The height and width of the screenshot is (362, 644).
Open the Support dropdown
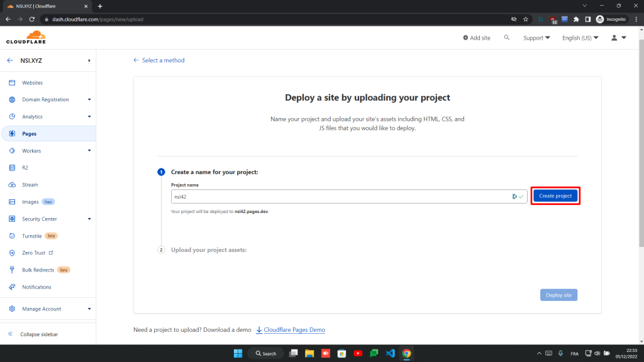point(536,38)
